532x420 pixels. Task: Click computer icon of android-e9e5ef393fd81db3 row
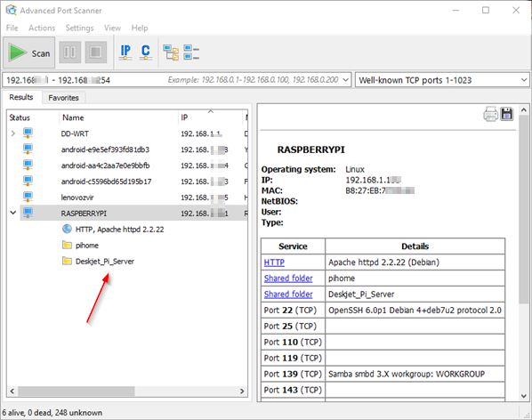click(x=28, y=149)
